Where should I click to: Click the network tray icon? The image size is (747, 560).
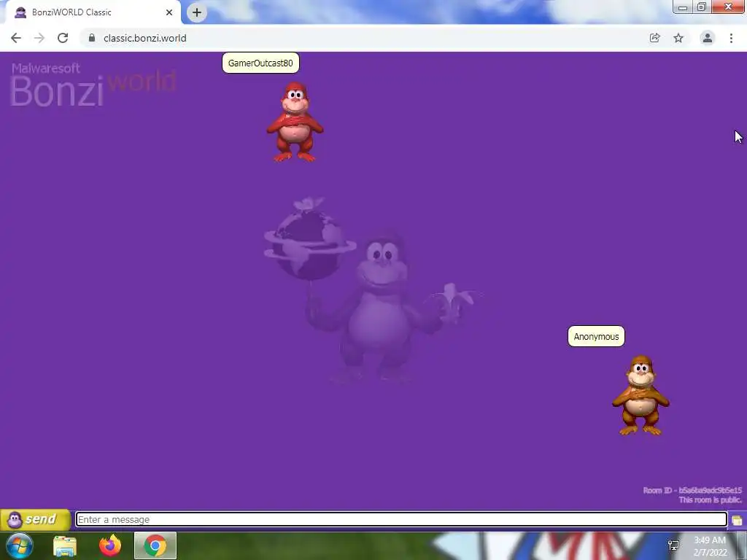click(x=673, y=545)
